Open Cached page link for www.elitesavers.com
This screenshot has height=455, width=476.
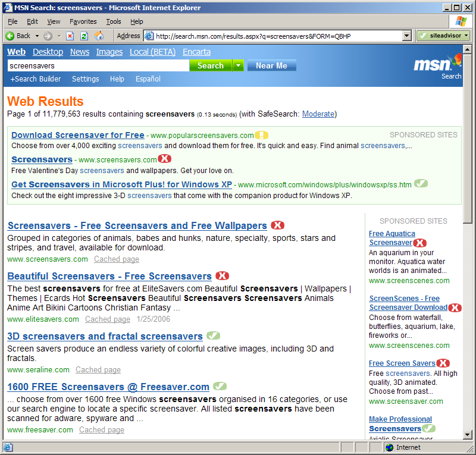pyautogui.click(x=108, y=319)
